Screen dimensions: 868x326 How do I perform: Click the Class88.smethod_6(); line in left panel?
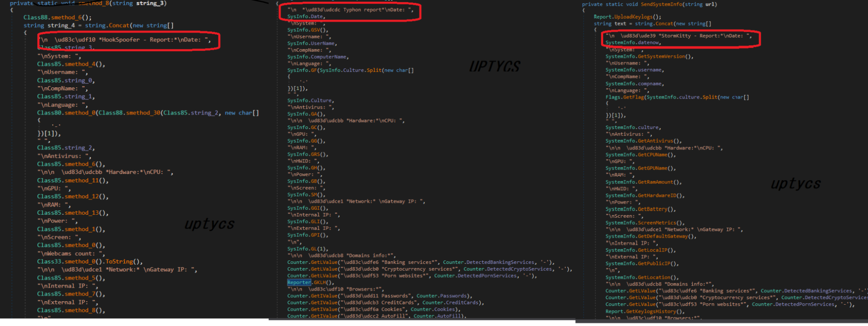pos(57,17)
